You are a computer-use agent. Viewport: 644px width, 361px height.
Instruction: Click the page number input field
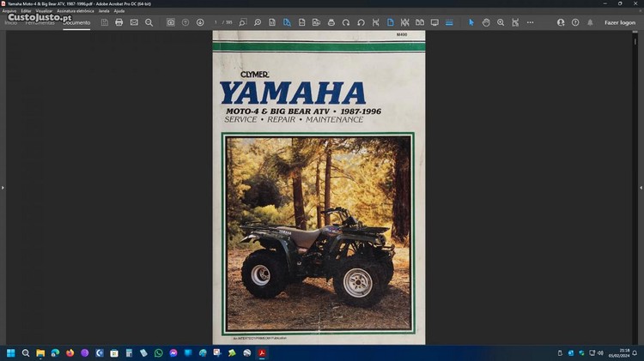click(216, 22)
